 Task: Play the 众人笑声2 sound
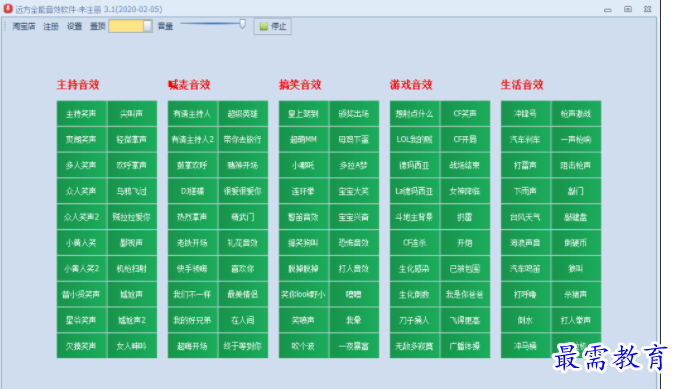coord(81,217)
